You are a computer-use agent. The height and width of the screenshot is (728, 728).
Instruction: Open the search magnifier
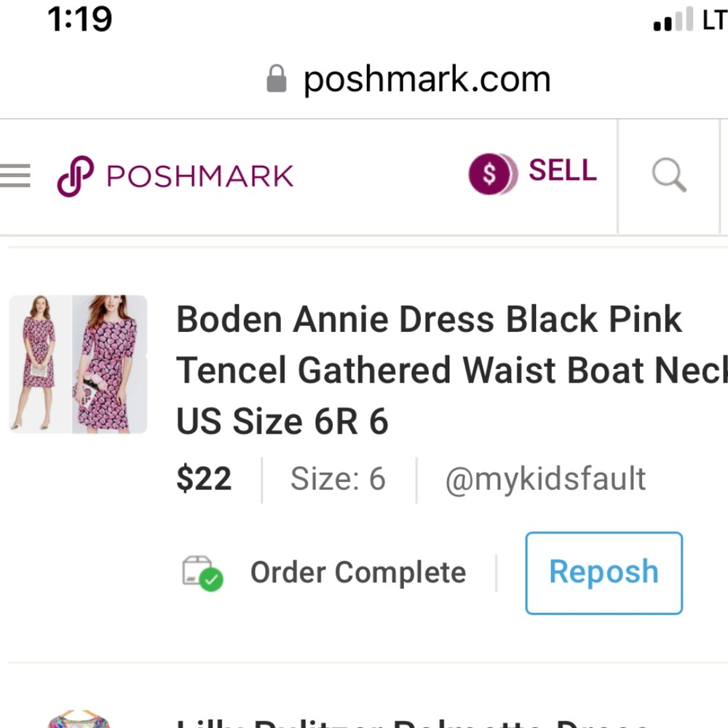pyautogui.click(x=668, y=175)
